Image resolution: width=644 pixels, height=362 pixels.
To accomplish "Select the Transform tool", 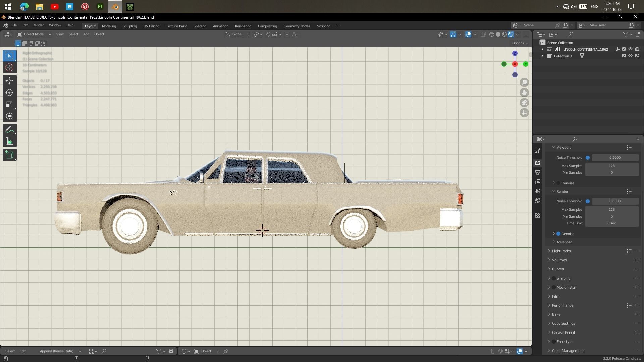I will pyautogui.click(x=9, y=116).
